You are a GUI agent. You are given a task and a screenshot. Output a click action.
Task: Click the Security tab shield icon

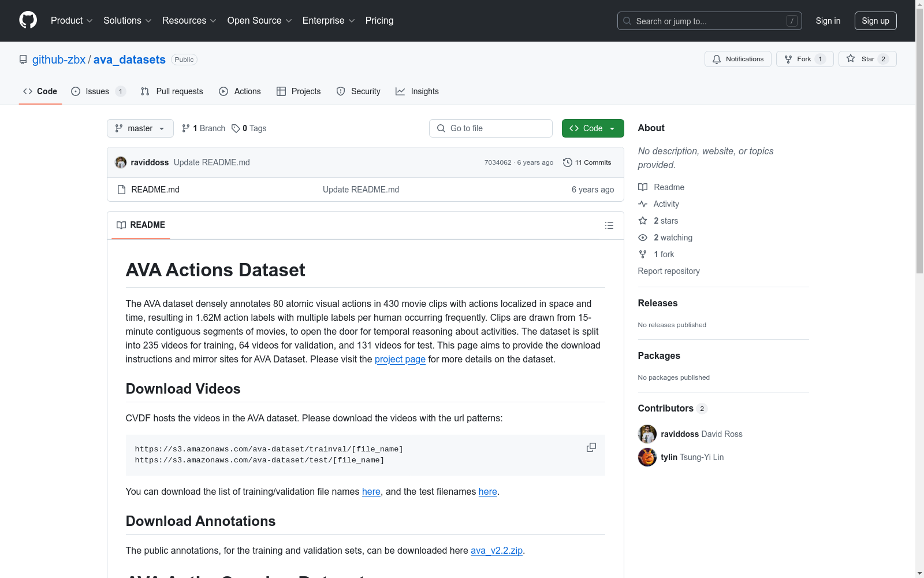[341, 91]
